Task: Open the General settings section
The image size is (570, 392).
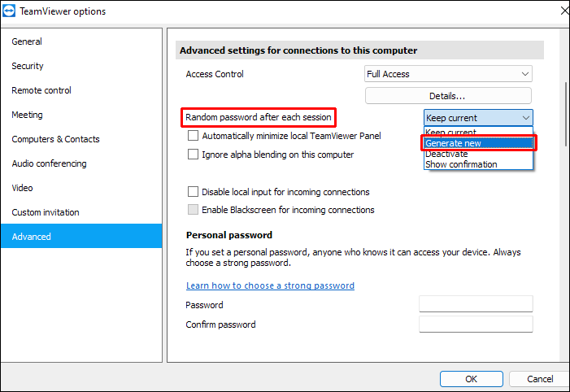Action: 27,41
